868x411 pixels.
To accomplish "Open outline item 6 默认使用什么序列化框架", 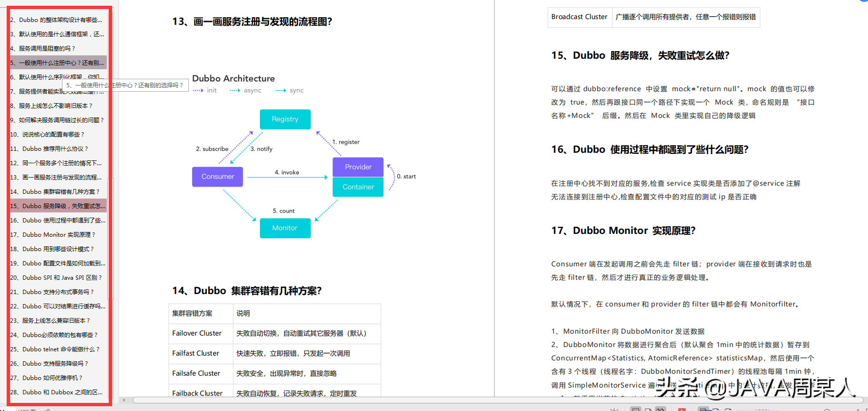I will [58, 77].
